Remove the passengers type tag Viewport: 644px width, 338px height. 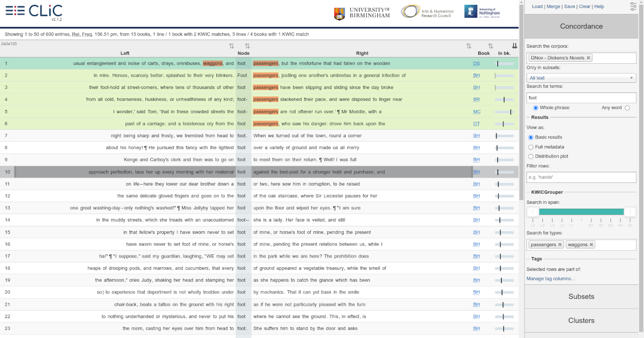[x=560, y=245]
